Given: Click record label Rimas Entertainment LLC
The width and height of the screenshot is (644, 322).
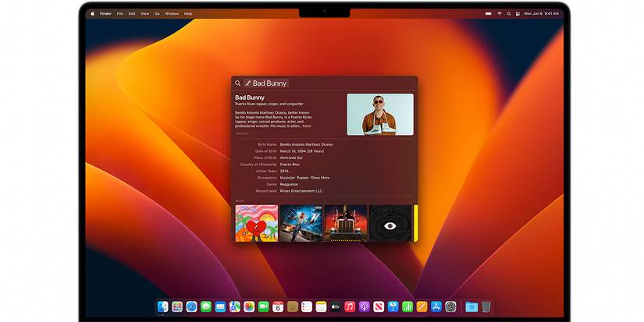Looking at the screenshot, I should 301,191.
